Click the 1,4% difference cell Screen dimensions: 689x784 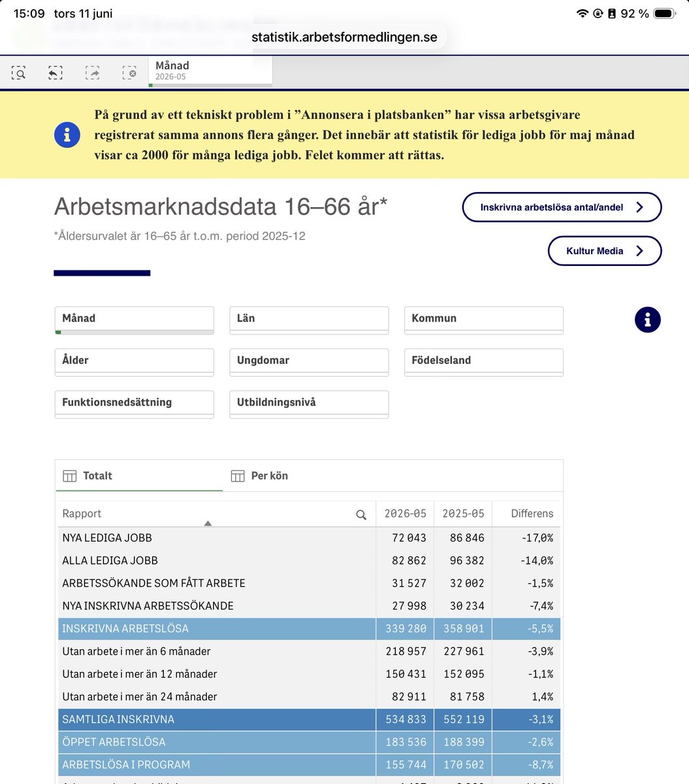(x=542, y=696)
